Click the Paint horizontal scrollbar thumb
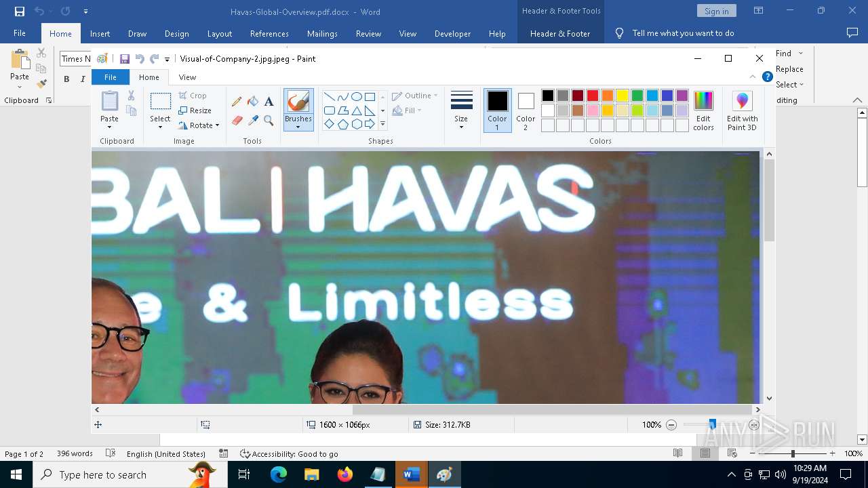Image resolution: width=868 pixels, height=488 pixels. click(552, 409)
